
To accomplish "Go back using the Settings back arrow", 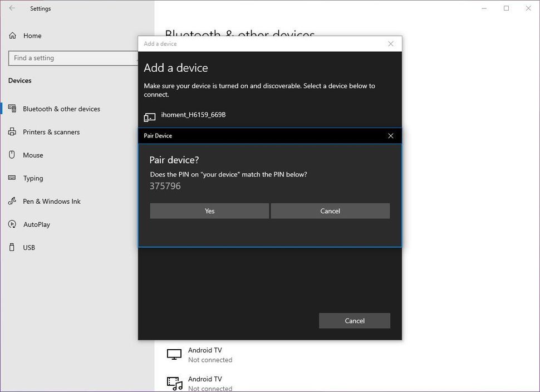I will (x=12, y=8).
